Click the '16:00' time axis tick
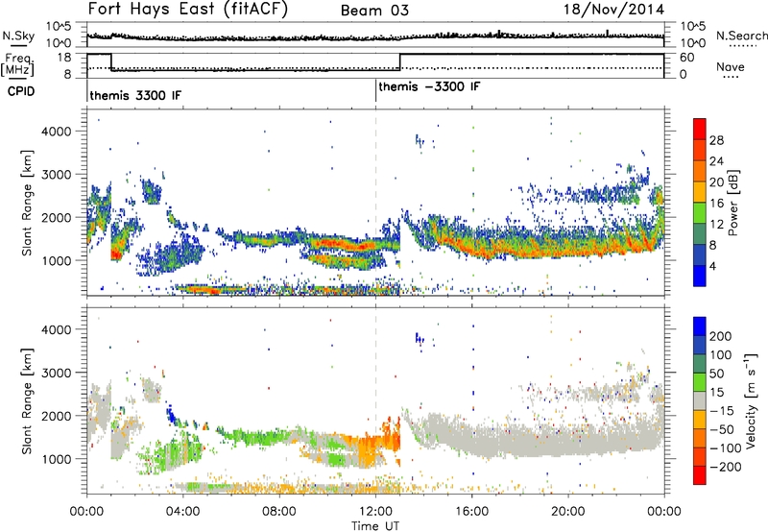The width and height of the screenshot is (768, 532). click(471, 512)
